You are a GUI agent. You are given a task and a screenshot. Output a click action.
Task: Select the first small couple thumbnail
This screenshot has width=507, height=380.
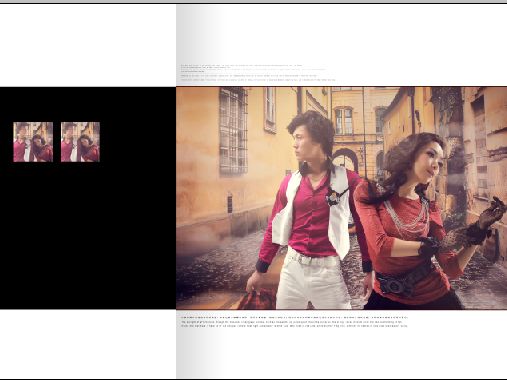(x=33, y=142)
